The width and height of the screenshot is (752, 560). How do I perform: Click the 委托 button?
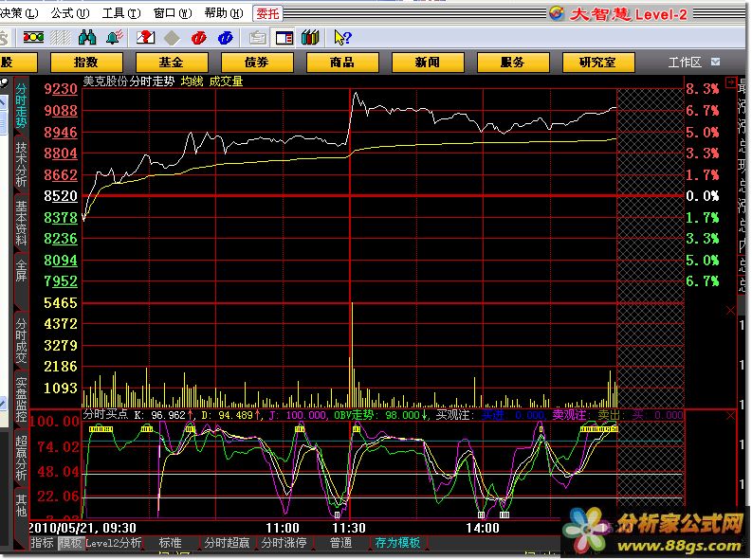tap(268, 13)
